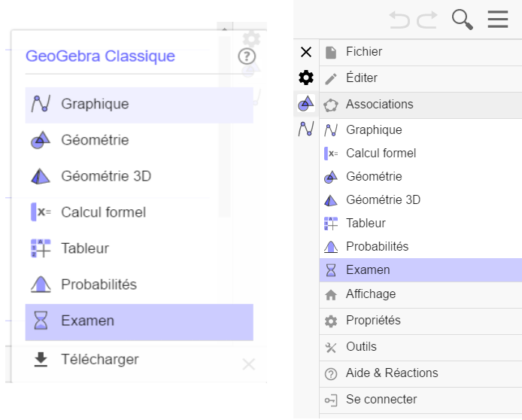This screenshot has width=522, height=420.
Task: Expand the Éditer menu
Action: click(420, 78)
